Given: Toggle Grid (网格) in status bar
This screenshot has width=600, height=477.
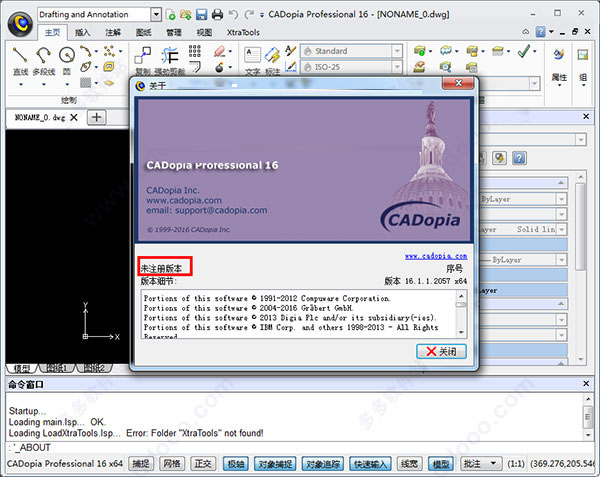Looking at the screenshot, I should click(172, 464).
